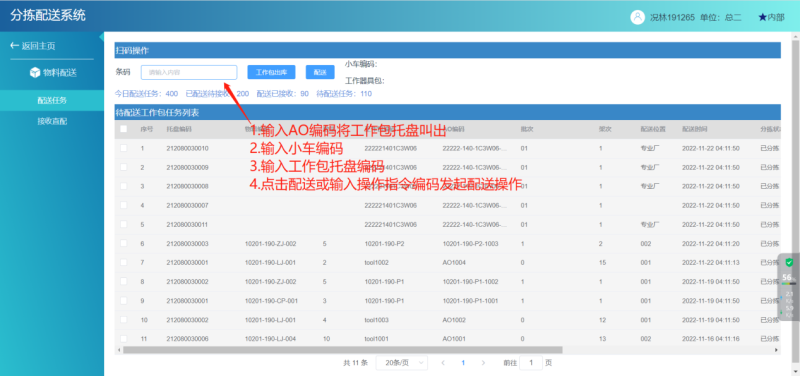Check the row containing 10201-190-P1-1002
This screenshot has height=376, width=800.
pos(123,282)
